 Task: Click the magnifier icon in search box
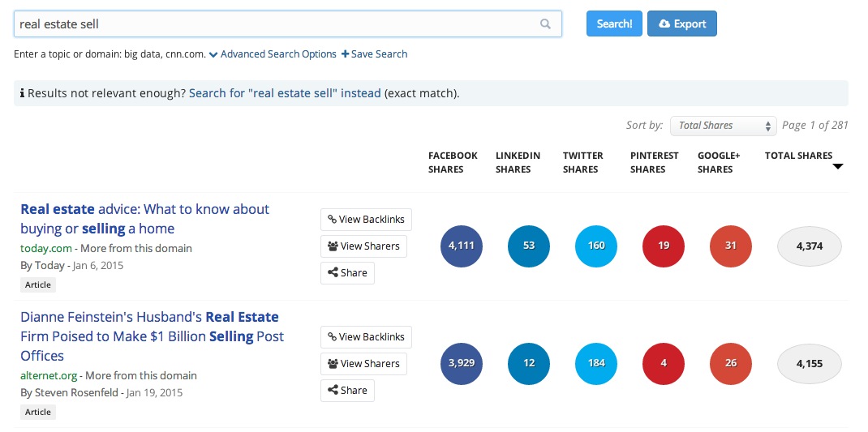545,24
